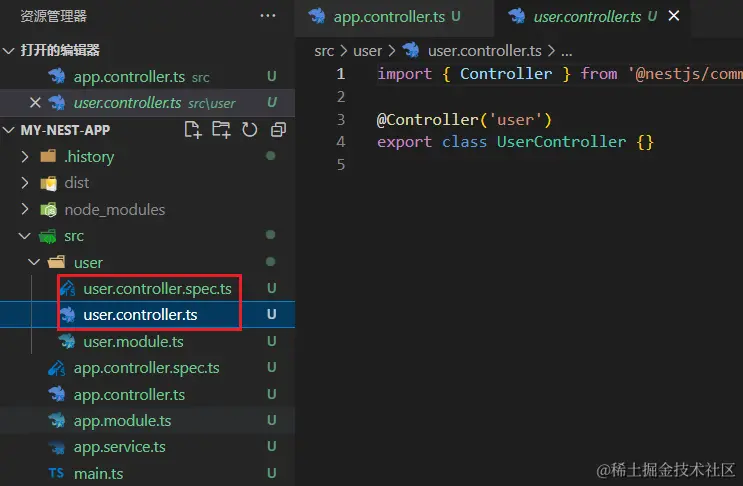Open user.module.ts in the file tree

point(147,342)
